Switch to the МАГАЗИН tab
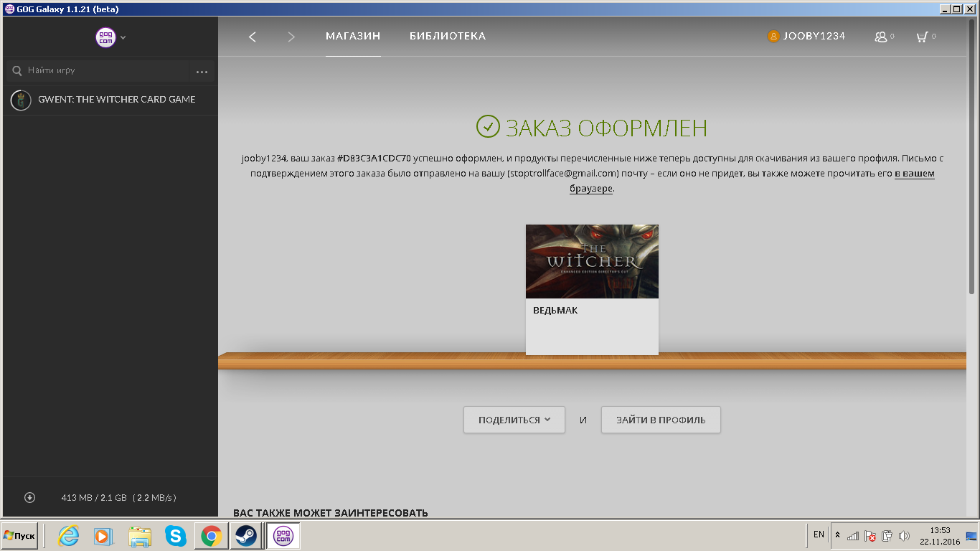This screenshot has height=551, width=980. click(x=353, y=36)
